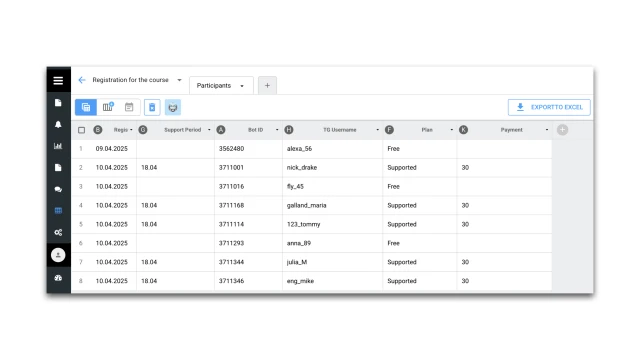The image size is (640, 360).
Task: Add a new tab with the plus button
Action: pyautogui.click(x=267, y=85)
